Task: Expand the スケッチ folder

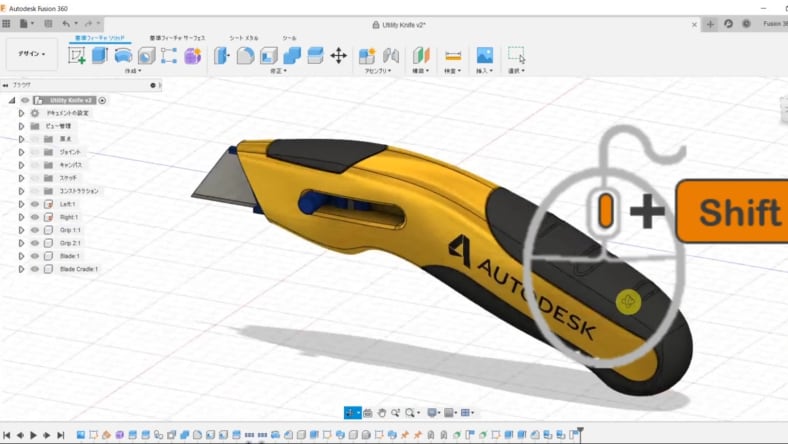Action: click(x=21, y=178)
